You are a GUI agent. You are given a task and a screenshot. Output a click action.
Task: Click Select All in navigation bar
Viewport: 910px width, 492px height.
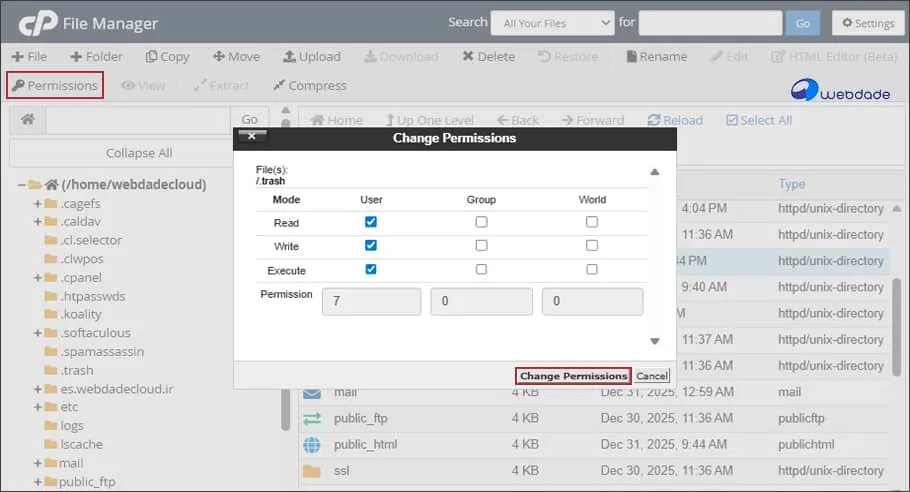point(759,120)
